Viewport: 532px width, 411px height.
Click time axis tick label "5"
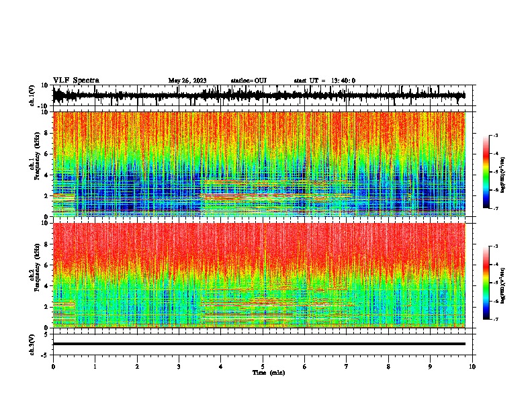coord(263,367)
